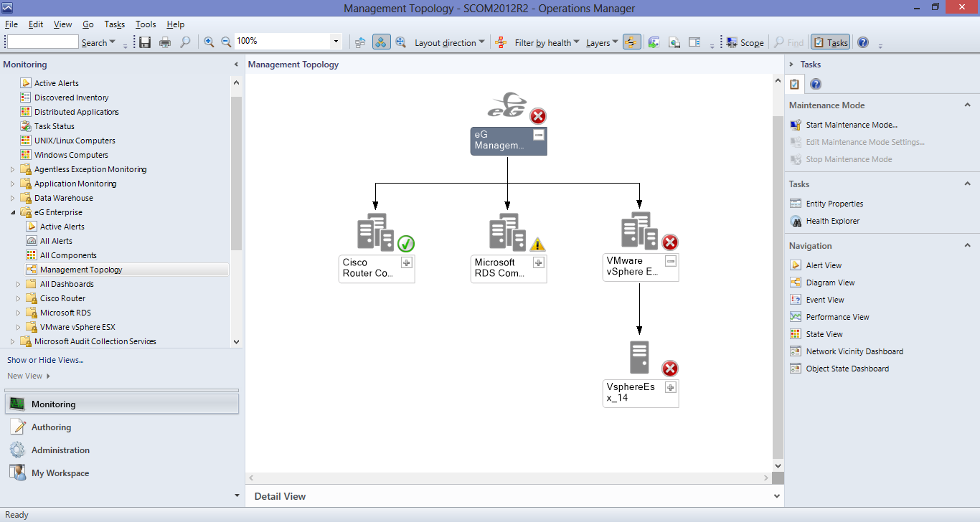Screen dimensions: 980x522
Task: Click the Save diagram toolbar icon
Action: pos(145,42)
